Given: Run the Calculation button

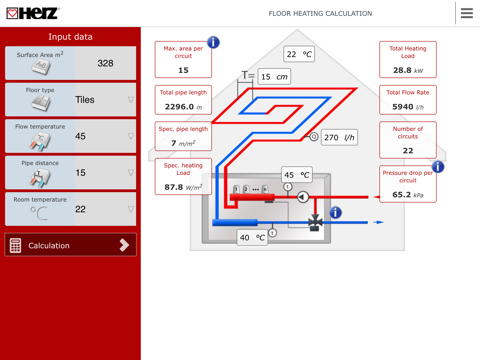Looking at the screenshot, I should [70, 245].
